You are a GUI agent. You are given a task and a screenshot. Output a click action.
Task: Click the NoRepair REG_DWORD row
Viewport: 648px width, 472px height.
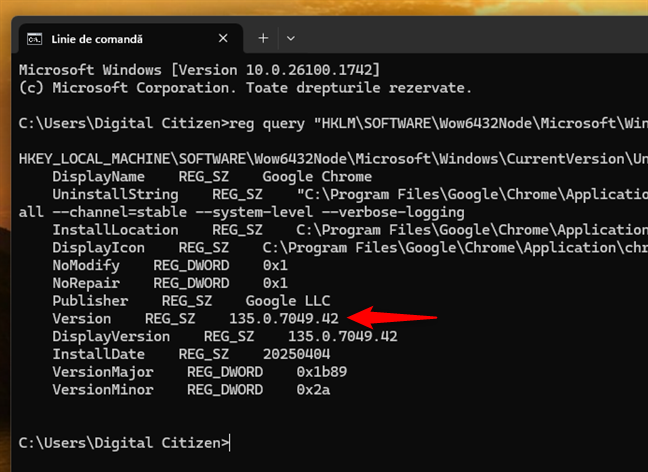(170, 283)
